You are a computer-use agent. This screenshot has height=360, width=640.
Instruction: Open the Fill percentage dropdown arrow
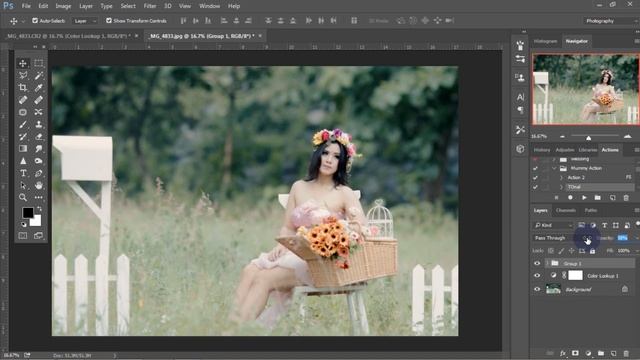tap(637, 251)
